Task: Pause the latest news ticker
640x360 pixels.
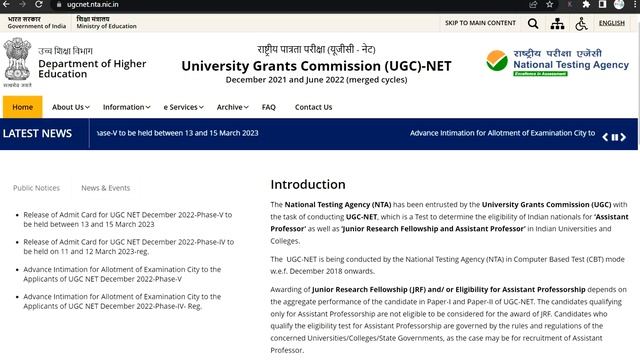Action: pos(614,138)
